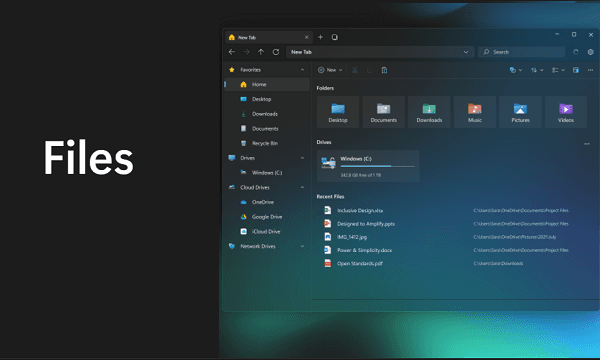
Task: Open OneDrive in the sidebar
Action: coord(267,202)
